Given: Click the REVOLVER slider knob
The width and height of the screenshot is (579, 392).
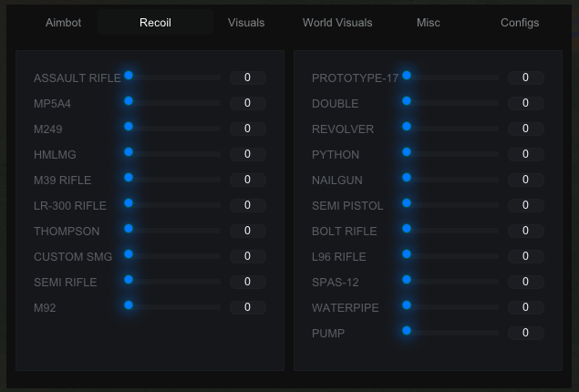Looking at the screenshot, I should pos(407,127).
